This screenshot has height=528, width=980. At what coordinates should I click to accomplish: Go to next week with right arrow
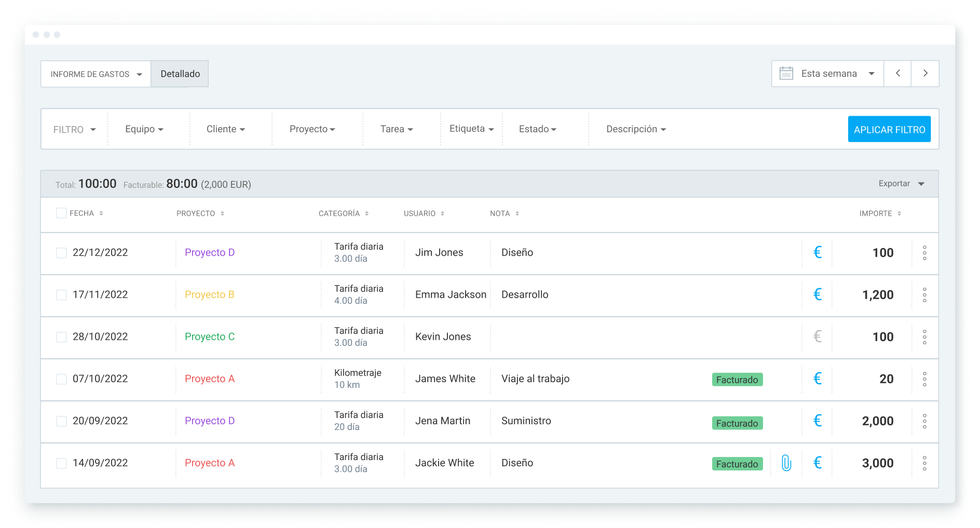coord(925,74)
